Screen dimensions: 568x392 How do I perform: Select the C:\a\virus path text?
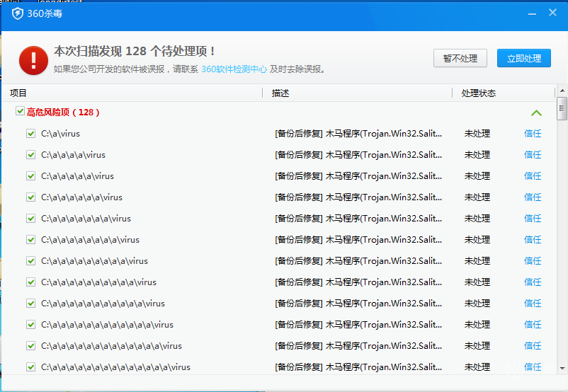(60, 134)
